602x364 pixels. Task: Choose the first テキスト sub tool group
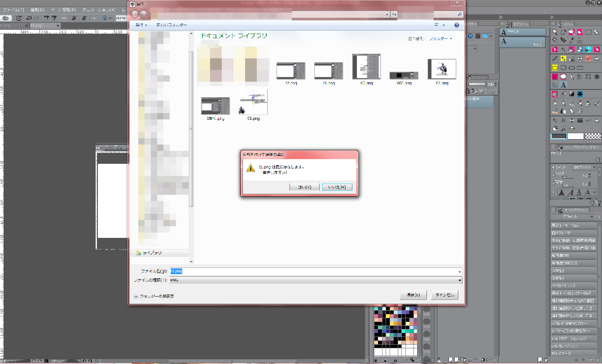tap(523, 32)
